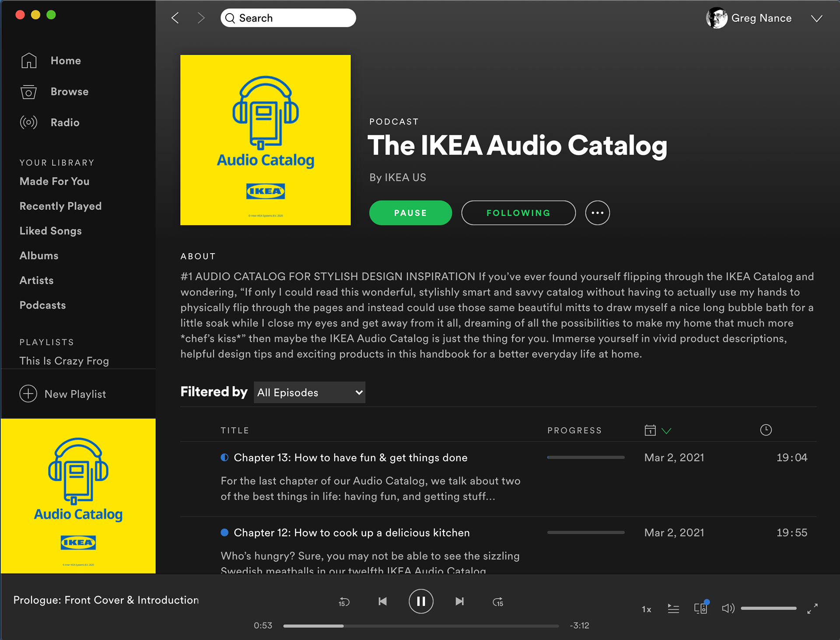Open Browse in the sidebar
Screen dimensions: 840x640
point(70,91)
